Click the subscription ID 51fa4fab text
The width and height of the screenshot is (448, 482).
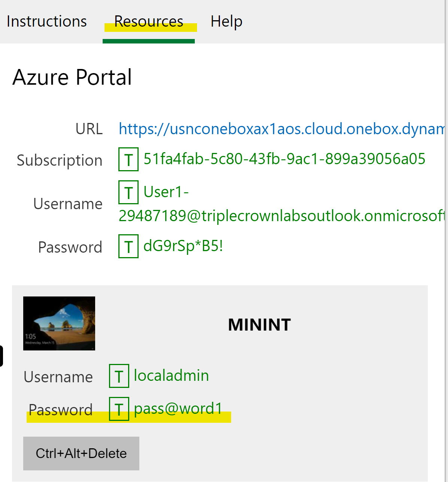(284, 159)
